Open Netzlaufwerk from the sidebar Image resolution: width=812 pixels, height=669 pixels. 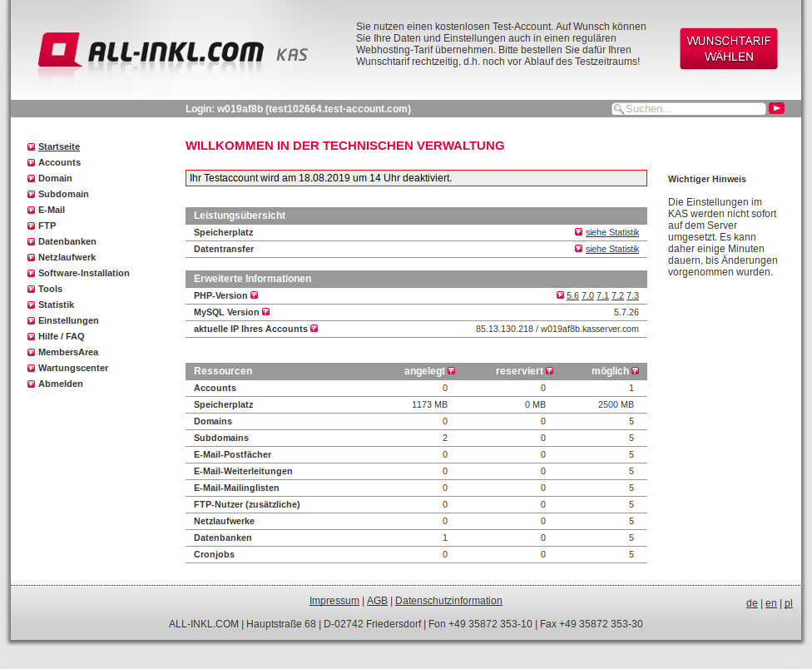tap(67, 257)
